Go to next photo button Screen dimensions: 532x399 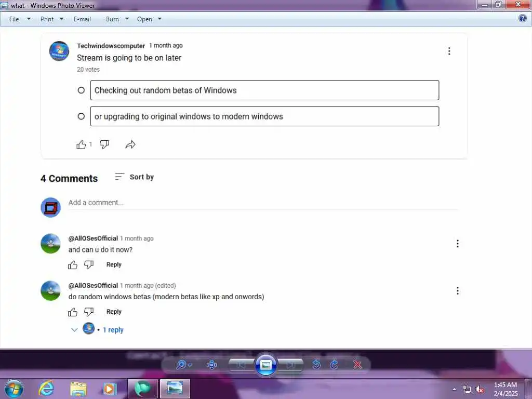(290, 365)
